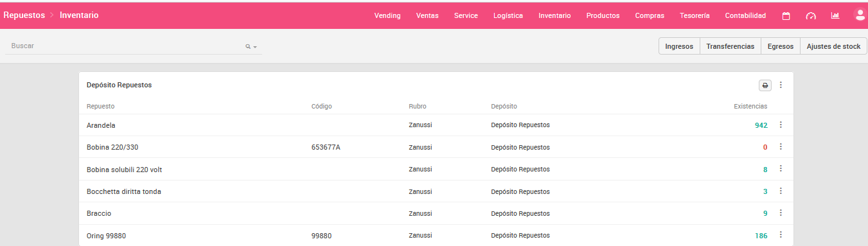The image size is (868, 246).
Task: Open Depósito Repuestos card options menu
Action: point(781,85)
